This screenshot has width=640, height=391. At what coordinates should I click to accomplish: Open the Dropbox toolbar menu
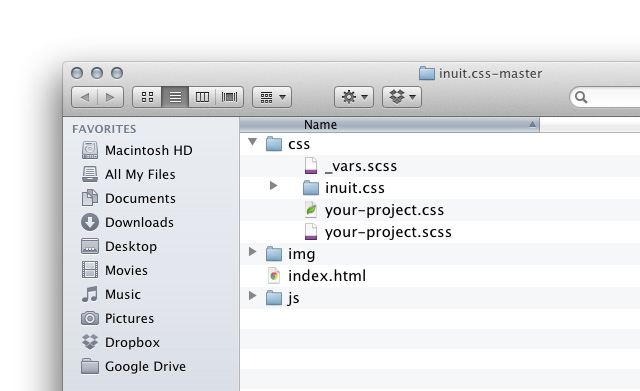point(402,97)
